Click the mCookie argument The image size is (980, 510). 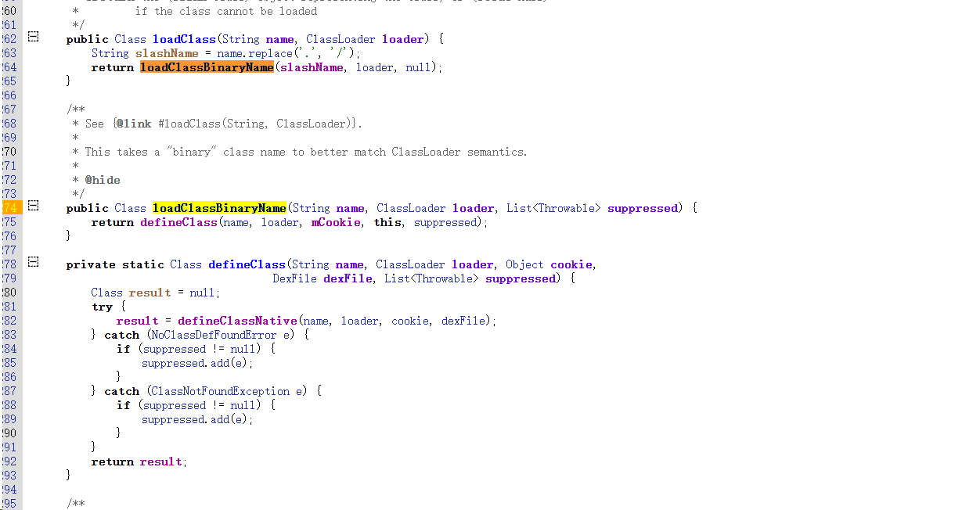click(x=337, y=222)
